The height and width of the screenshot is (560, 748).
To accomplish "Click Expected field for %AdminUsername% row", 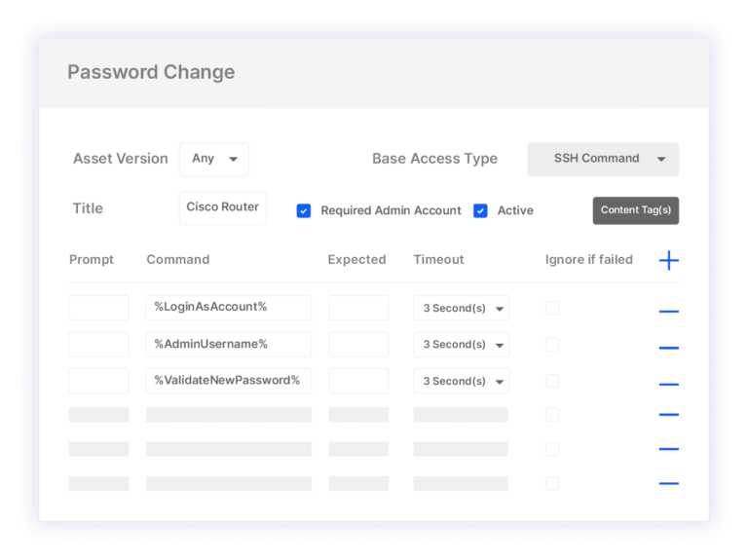I will tap(358, 344).
